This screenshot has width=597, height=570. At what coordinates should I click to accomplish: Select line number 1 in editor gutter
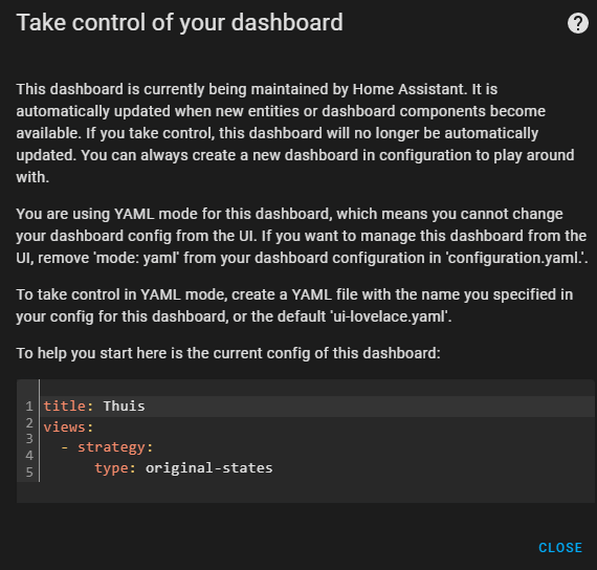tap(29, 406)
